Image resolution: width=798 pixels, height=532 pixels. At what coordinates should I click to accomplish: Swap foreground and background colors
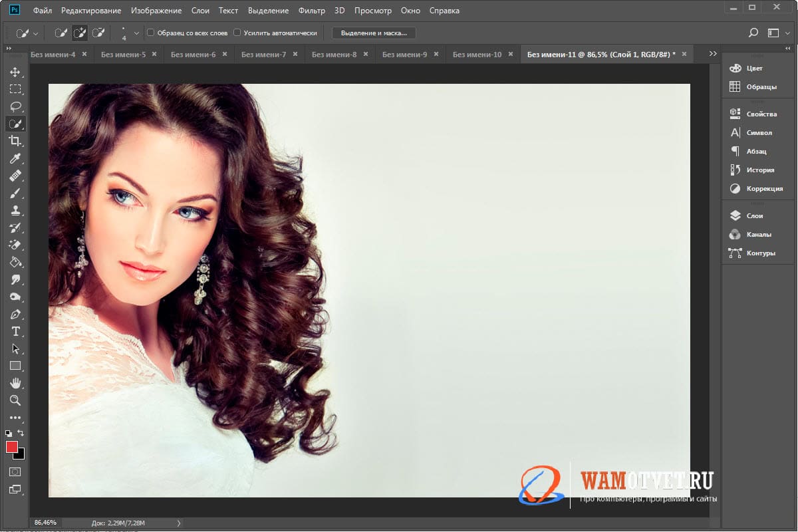click(x=21, y=433)
